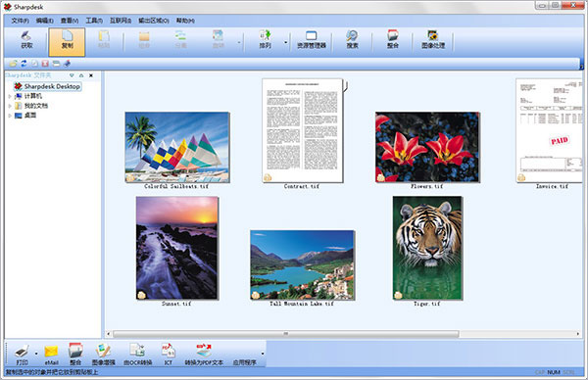Click the 获取 (Acquire) scanner icon
The image size is (588, 380).
[x=26, y=36]
